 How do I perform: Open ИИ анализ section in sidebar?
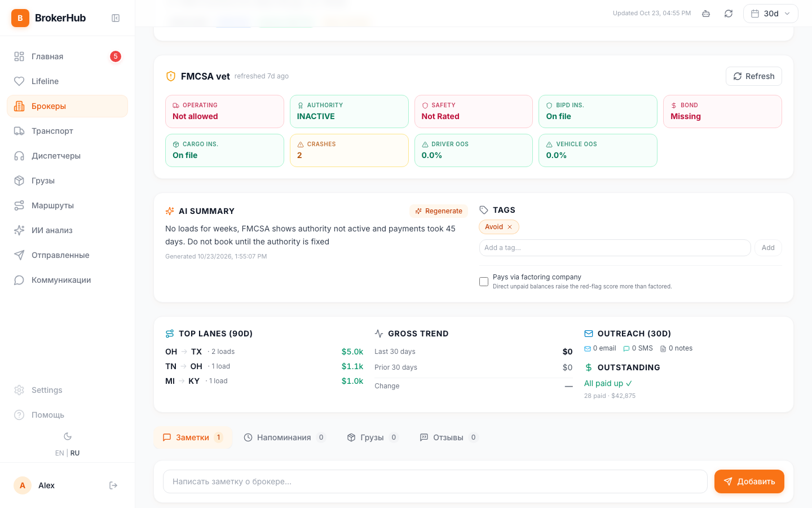tap(68, 230)
